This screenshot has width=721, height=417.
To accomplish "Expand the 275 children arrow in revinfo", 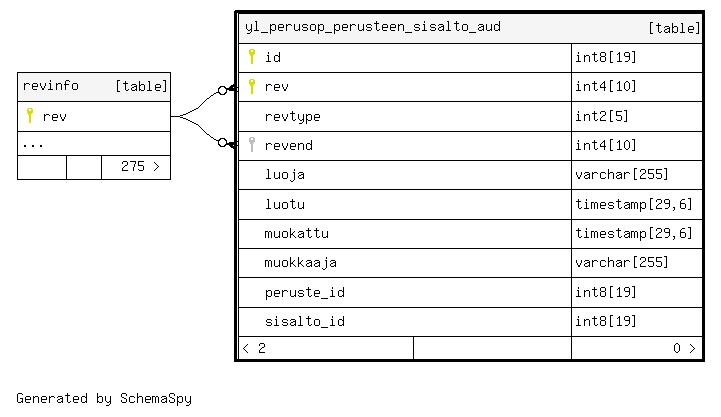I will pyautogui.click(x=157, y=166).
